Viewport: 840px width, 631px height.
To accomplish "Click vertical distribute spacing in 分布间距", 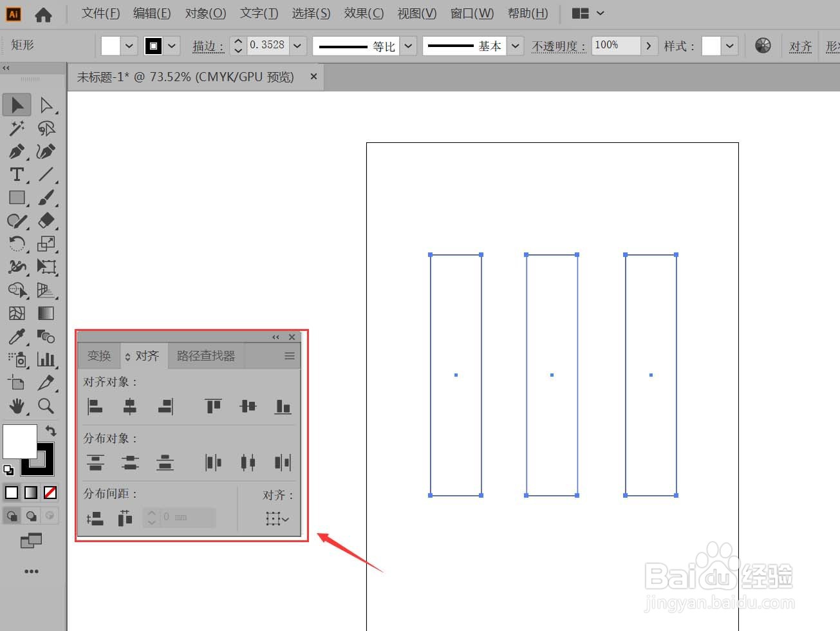I will coord(95,518).
